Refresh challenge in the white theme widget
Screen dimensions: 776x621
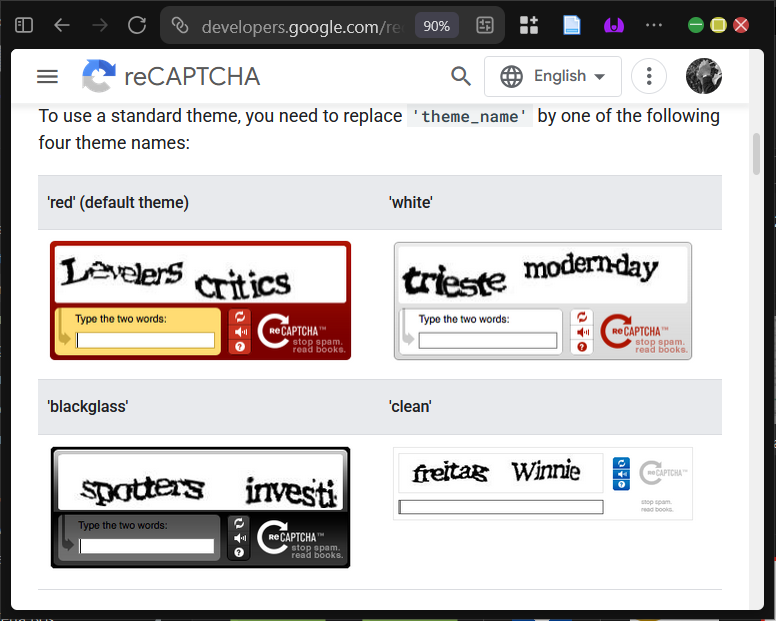[582, 317]
